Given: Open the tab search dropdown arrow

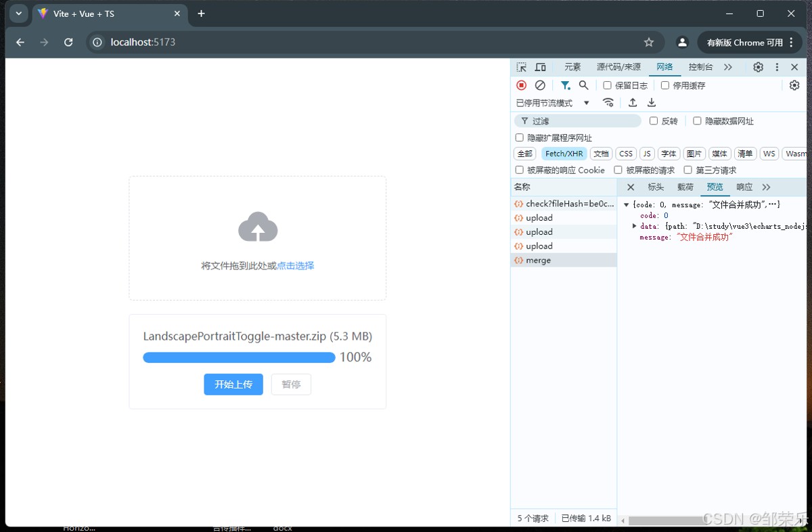Looking at the screenshot, I should pos(18,14).
